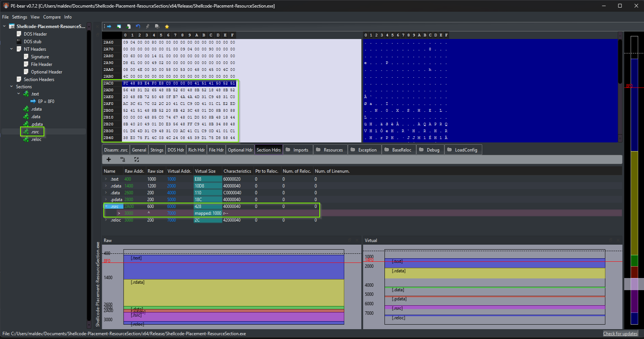The width and height of the screenshot is (644, 339).
Task: Click the .rdata raw address 1400
Action: pyautogui.click(x=129, y=186)
